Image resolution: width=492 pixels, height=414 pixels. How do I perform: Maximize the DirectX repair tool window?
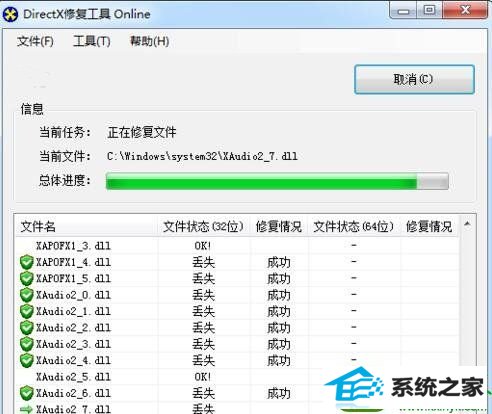pos(430,10)
